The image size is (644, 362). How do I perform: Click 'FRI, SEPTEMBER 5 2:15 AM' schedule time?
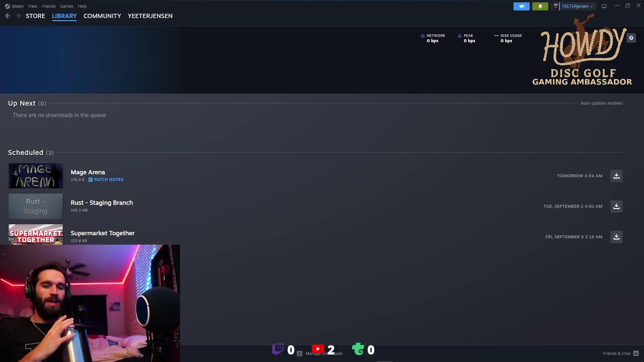coord(574,237)
